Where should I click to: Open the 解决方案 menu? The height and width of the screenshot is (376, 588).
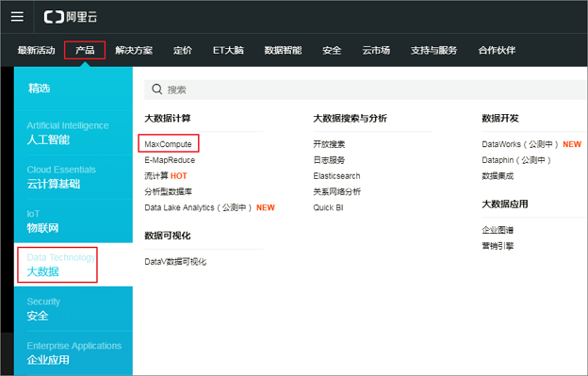pyautogui.click(x=134, y=50)
